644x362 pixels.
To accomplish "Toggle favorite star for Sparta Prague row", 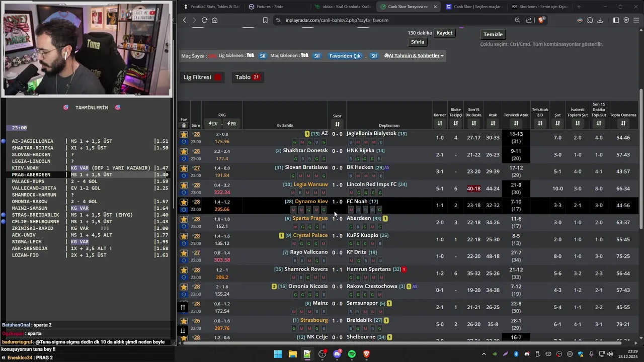I will coord(184,219).
